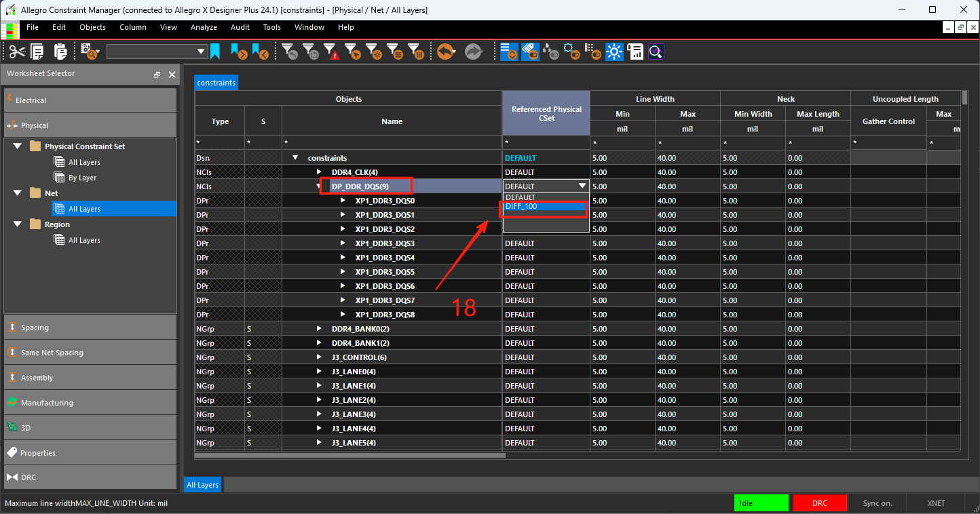980x514 pixels.
Task: Open the Manufacturing worksheet section
Action: [x=90, y=403]
